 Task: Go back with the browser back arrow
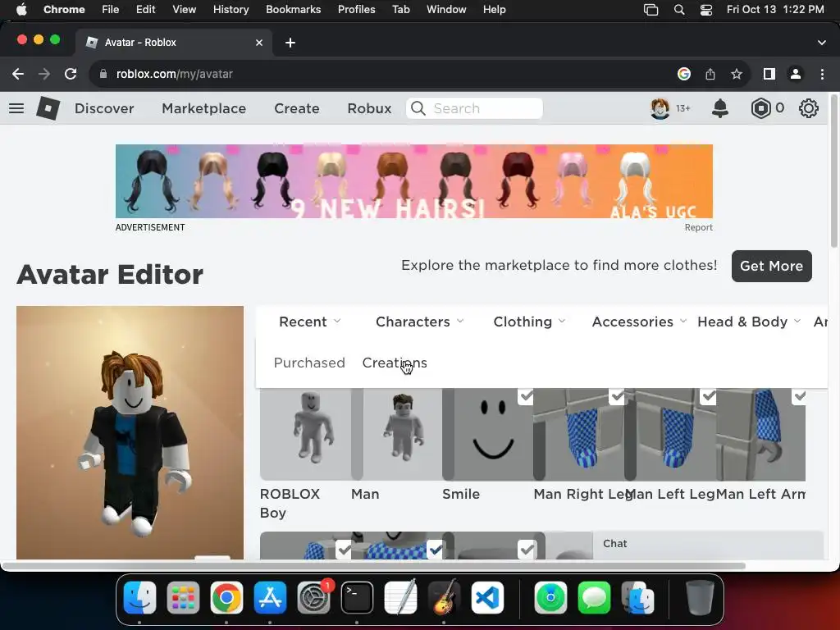click(18, 74)
